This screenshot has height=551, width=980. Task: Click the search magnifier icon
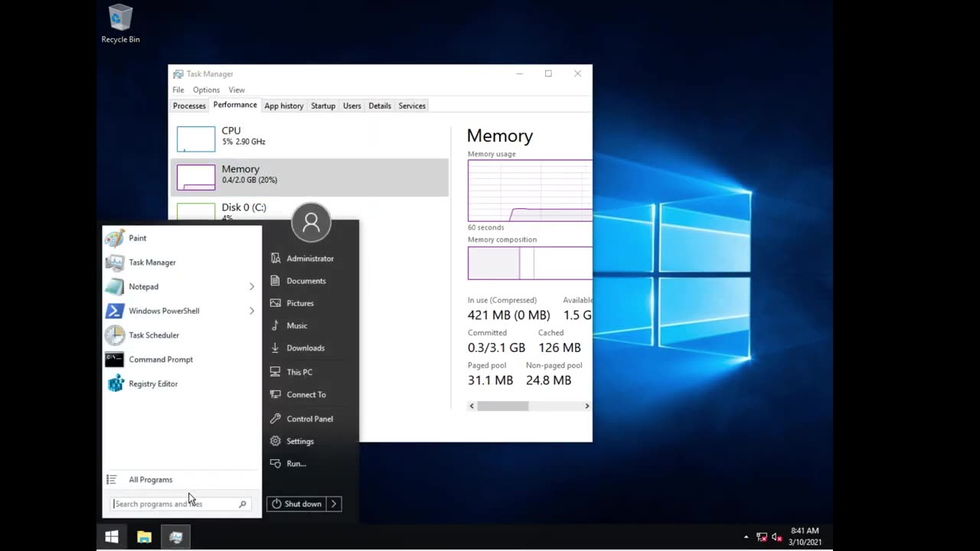coord(243,504)
